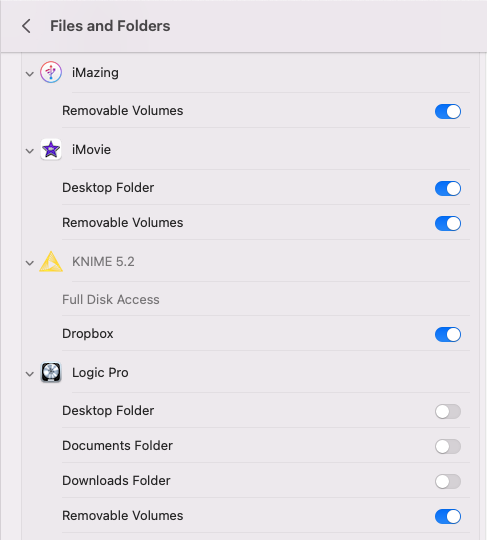
Task: Click the Logic Pro app name
Action: [x=100, y=373]
